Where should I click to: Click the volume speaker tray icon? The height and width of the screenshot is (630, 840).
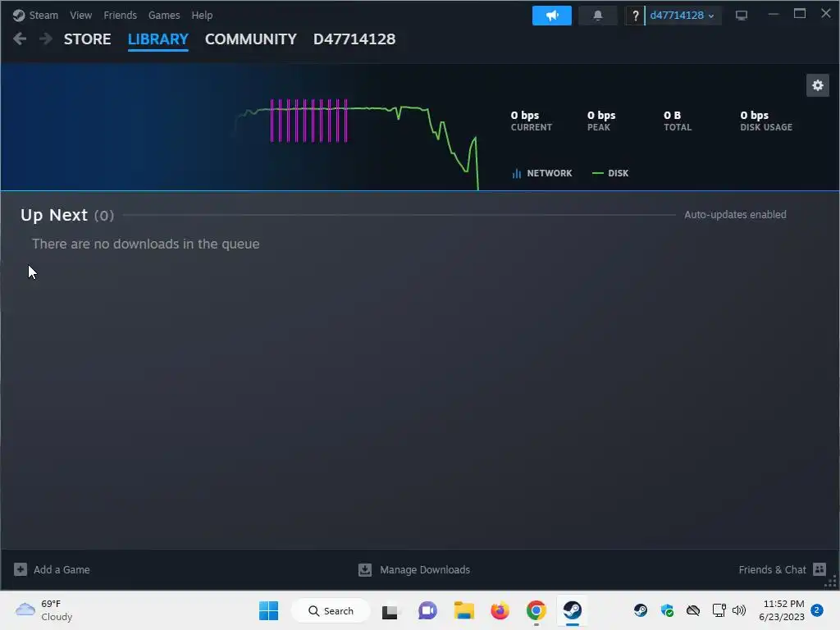pyautogui.click(x=739, y=610)
